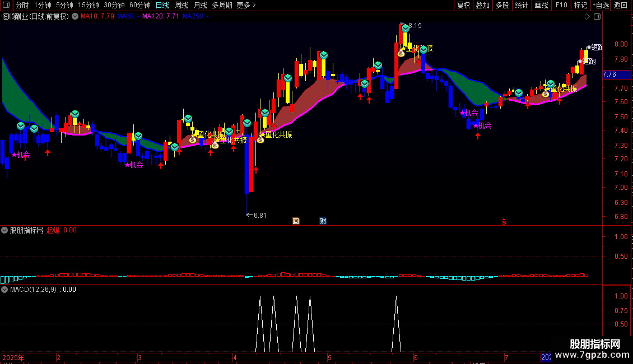The width and height of the screenshot is (633, 364).
Task: Select the 日线 daily tab
Action: click(x=162, y=5)
